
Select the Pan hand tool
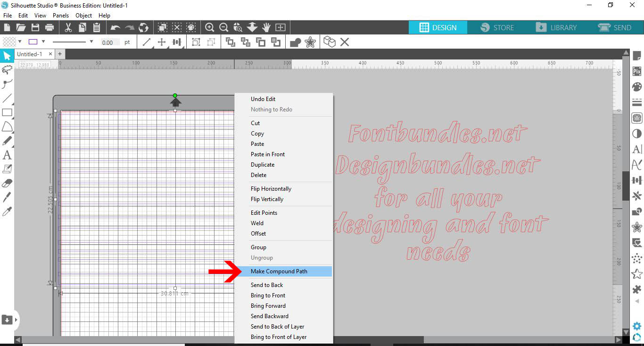coord(266,27)
